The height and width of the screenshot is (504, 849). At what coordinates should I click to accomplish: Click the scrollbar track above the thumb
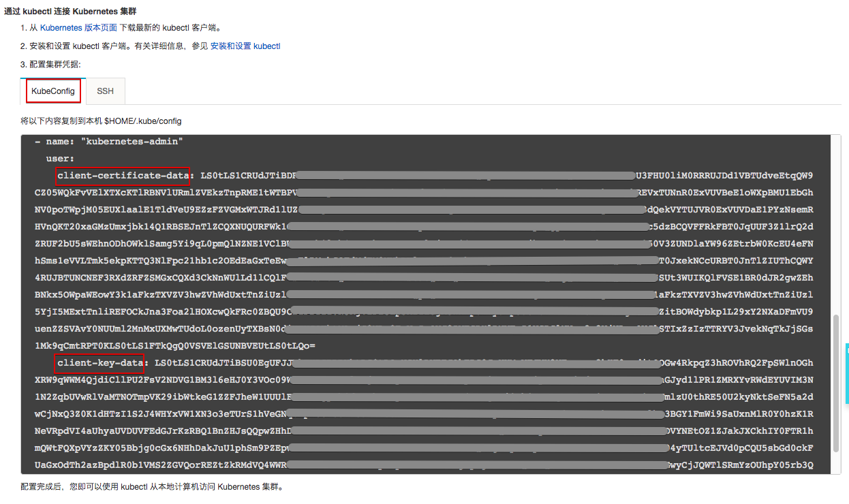click(835, 225)
